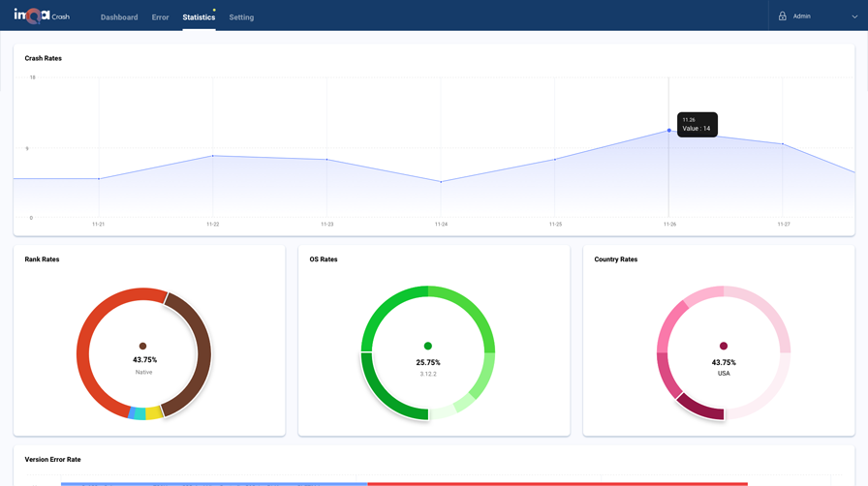Image resolution: width=868 pixels, height=486 pixels.
Task: Click the brown Native segment in Rank Rates
Action: (203, 354)
